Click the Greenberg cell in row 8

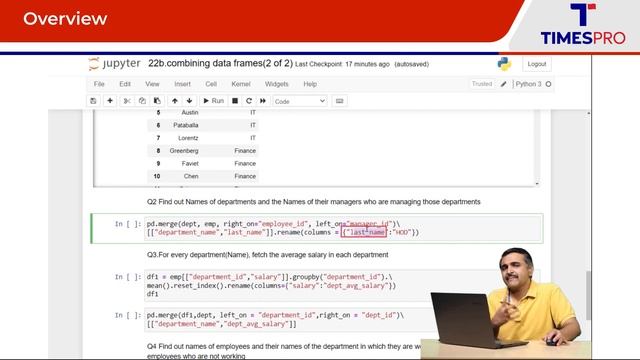(184, 151)
